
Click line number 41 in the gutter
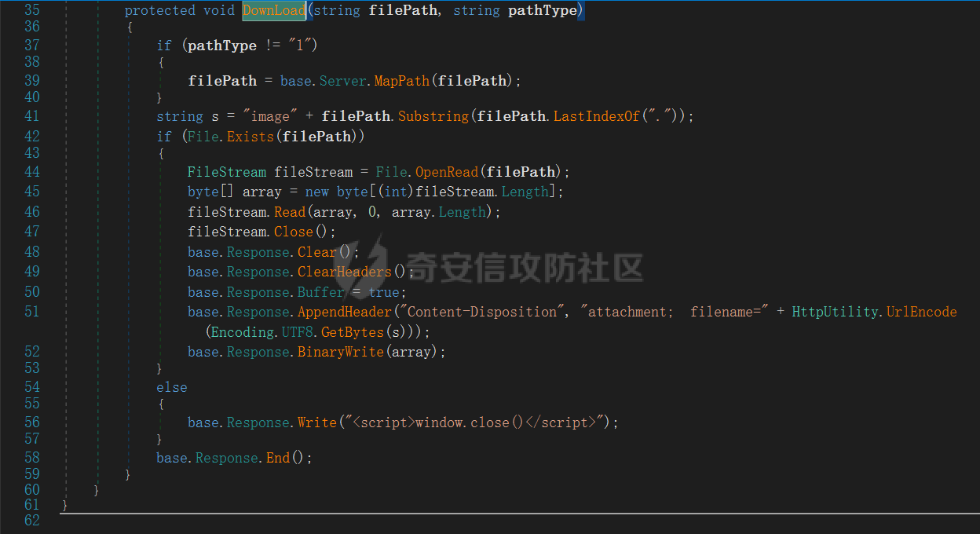(32, 115)
